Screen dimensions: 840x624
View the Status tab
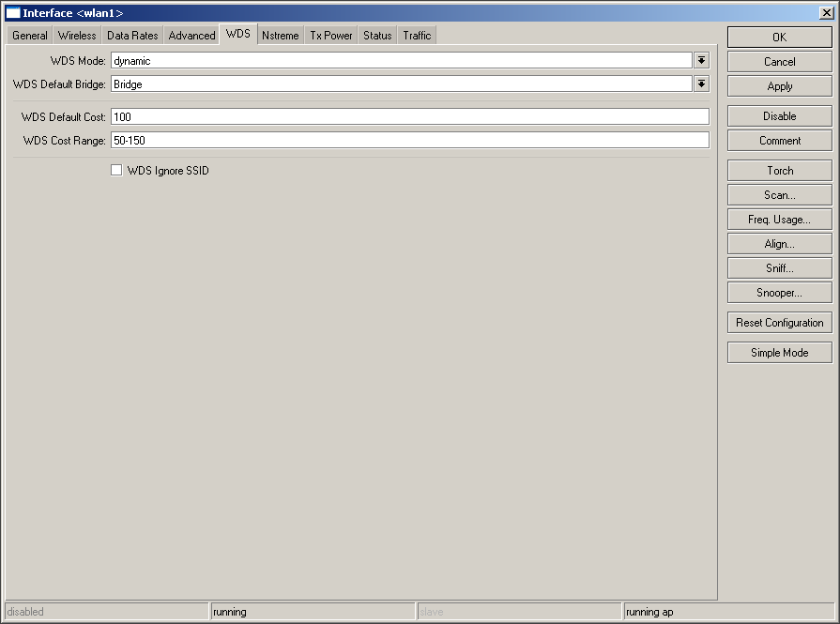[x=377, y=36]
